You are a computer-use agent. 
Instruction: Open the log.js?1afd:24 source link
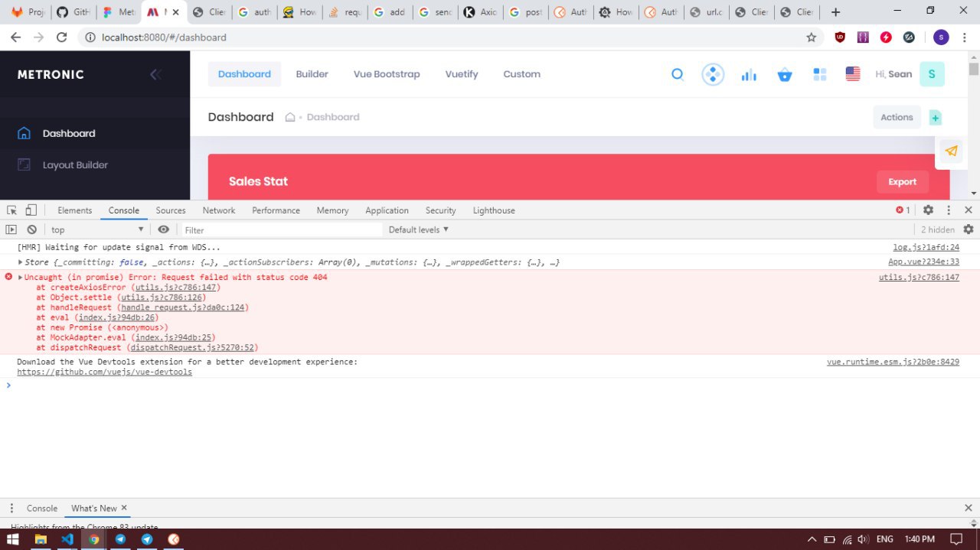pos(926,247)
